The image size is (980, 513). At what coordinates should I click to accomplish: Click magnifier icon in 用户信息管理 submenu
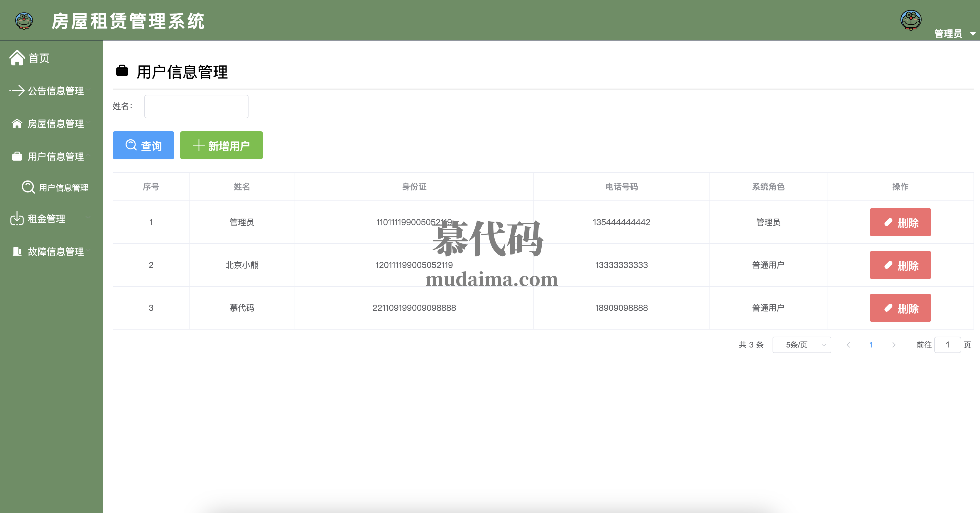(x=28, y=187)
